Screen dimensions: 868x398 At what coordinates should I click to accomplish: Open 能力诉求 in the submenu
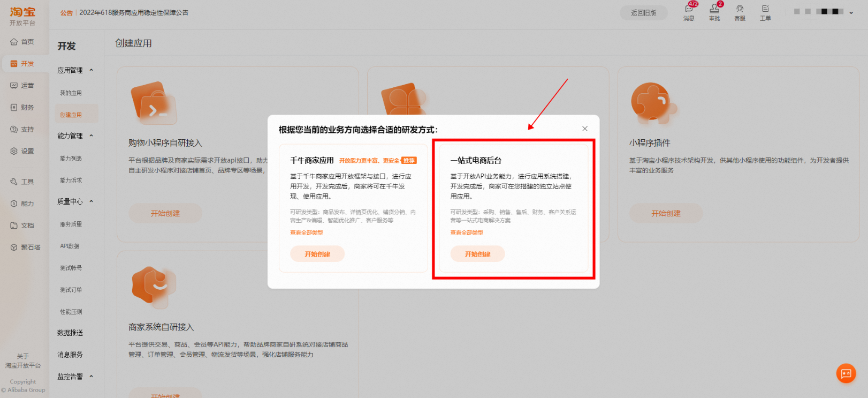71,181
